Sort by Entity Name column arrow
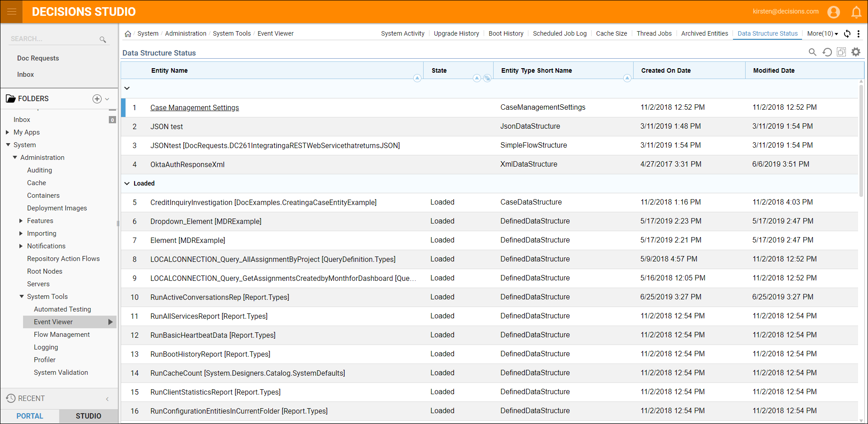 click(417, 78)
